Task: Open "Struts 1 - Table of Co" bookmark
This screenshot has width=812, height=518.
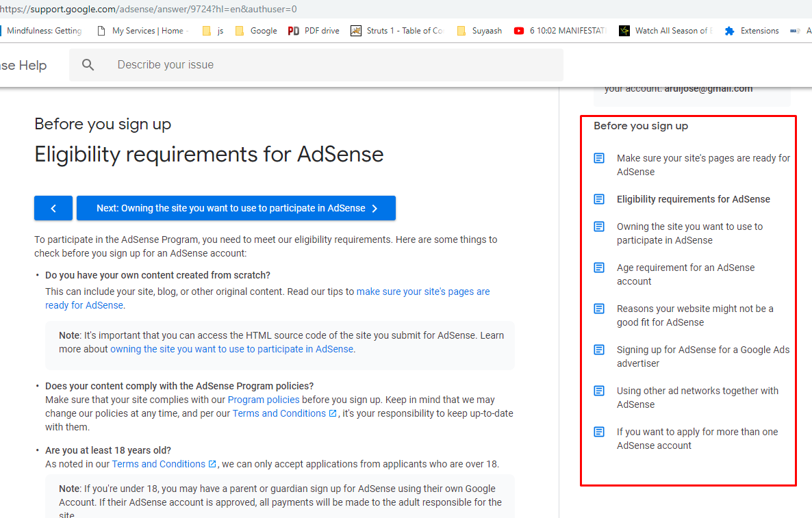Action: pos(398,31)
